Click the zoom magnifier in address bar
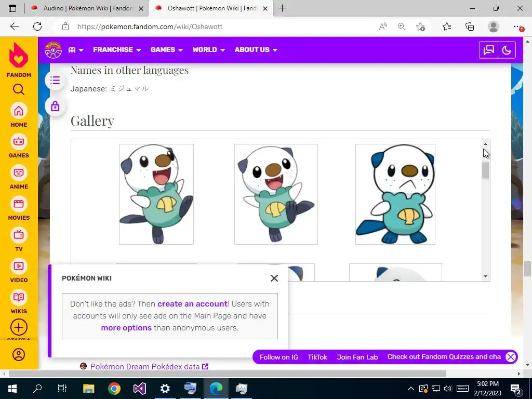The width and height of the screenshot is (532, 399). (x=402, y=26)
